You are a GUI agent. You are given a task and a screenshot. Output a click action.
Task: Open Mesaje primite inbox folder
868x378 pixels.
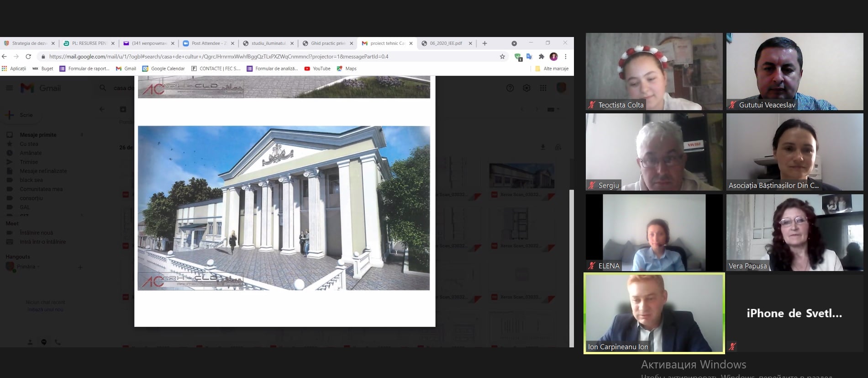point(38,135)
